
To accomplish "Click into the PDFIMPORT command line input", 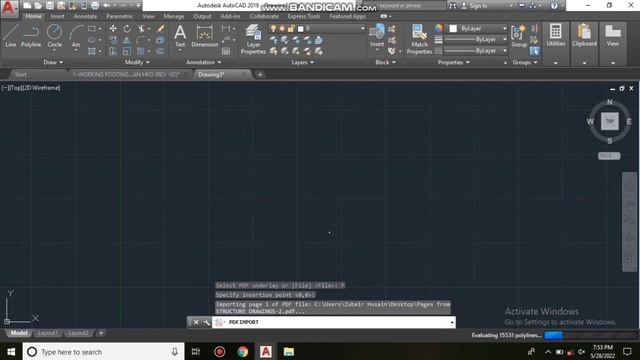I will (333, 322).
